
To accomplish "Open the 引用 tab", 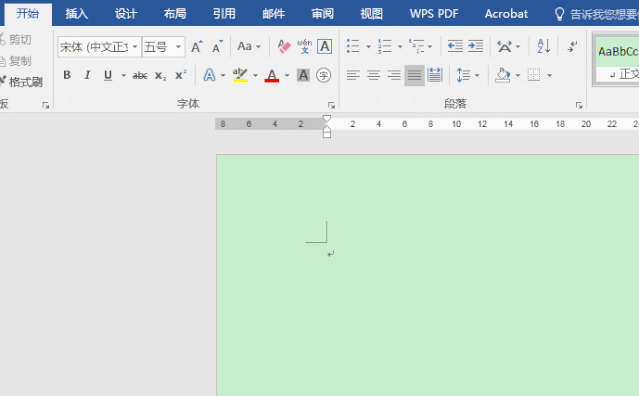I will (224, 14).
